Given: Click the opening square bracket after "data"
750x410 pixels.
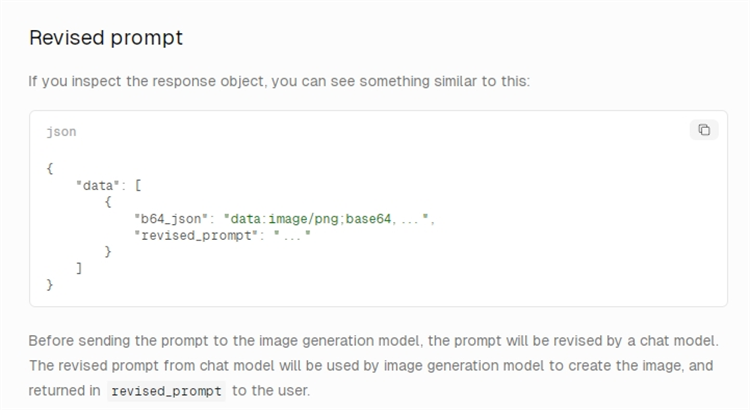Looking at the screenshot, I should point(138,184).
